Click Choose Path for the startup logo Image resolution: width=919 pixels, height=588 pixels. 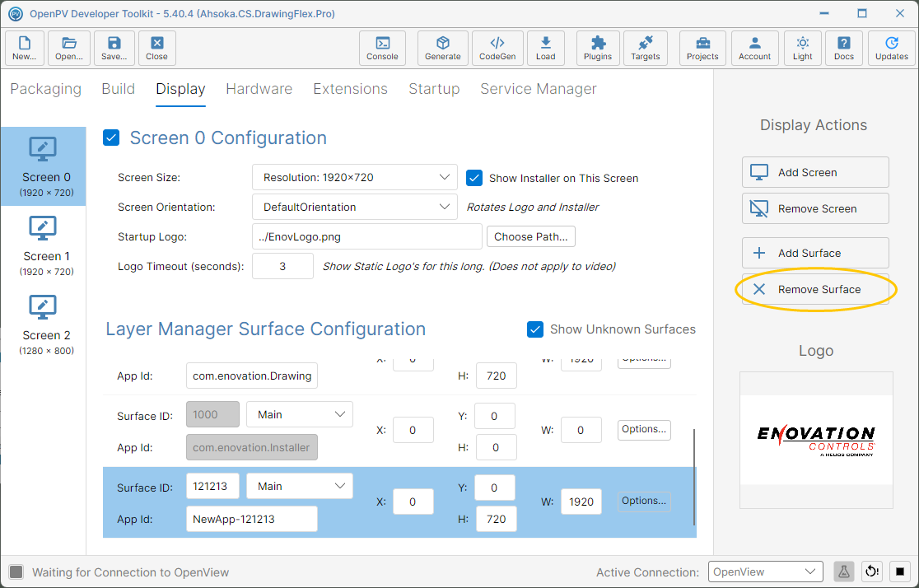tap(531, 237)
